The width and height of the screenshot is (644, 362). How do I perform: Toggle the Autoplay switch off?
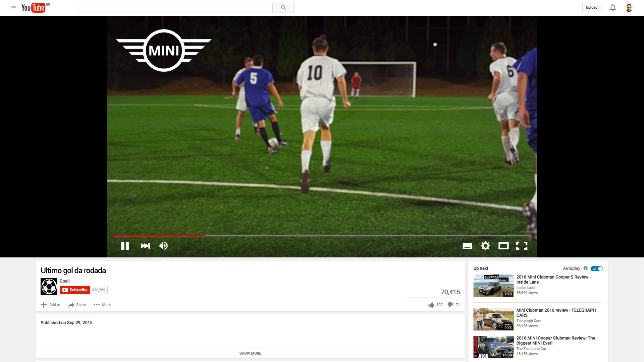pyautogui.click(x=597, y=268)
